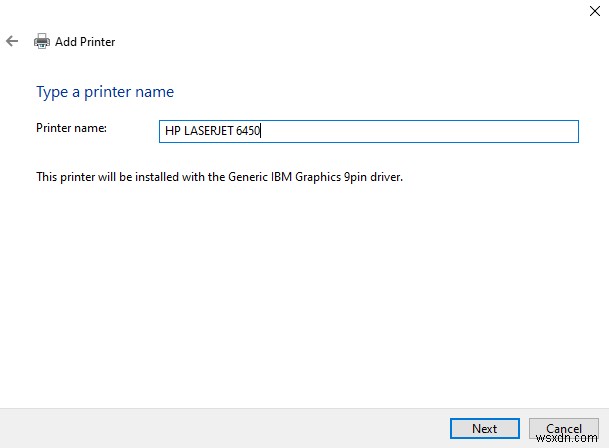Click the printer icon beside Add Printer
Viewport: 609px width, 448px height.
[42, 42]
